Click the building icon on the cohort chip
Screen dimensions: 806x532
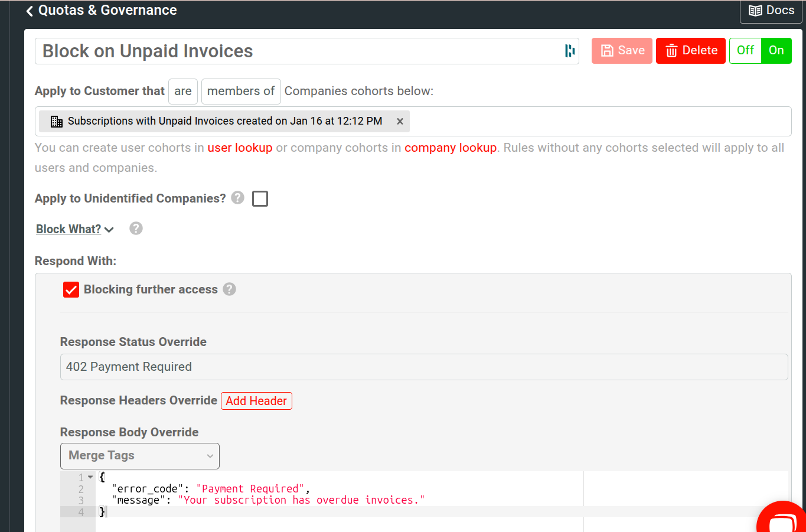point(56,121)
